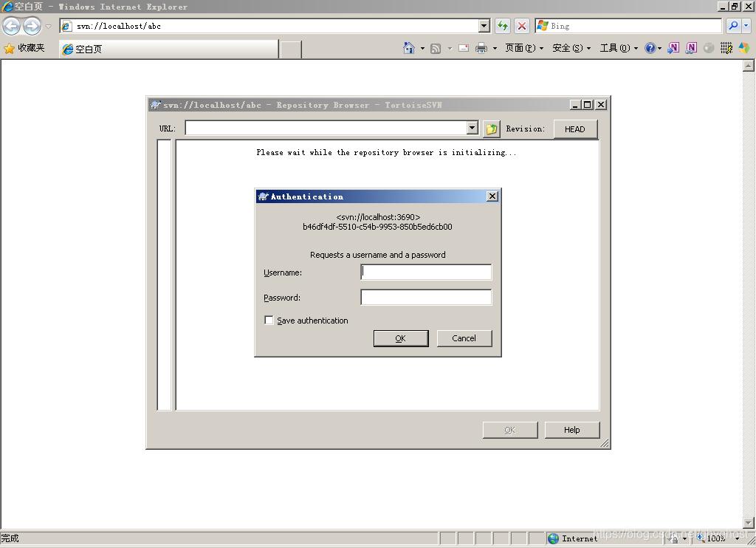
Task: Click the Repository Browser URL field
Action: 326,129
